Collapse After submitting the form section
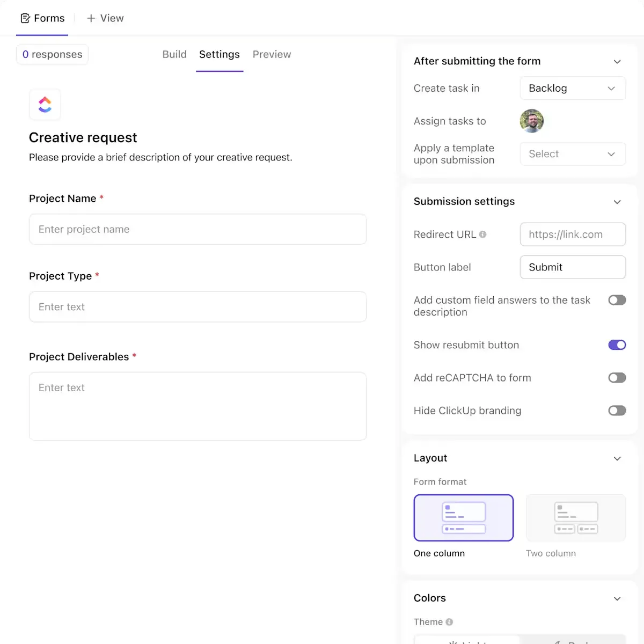 click(x=617, y=62)
